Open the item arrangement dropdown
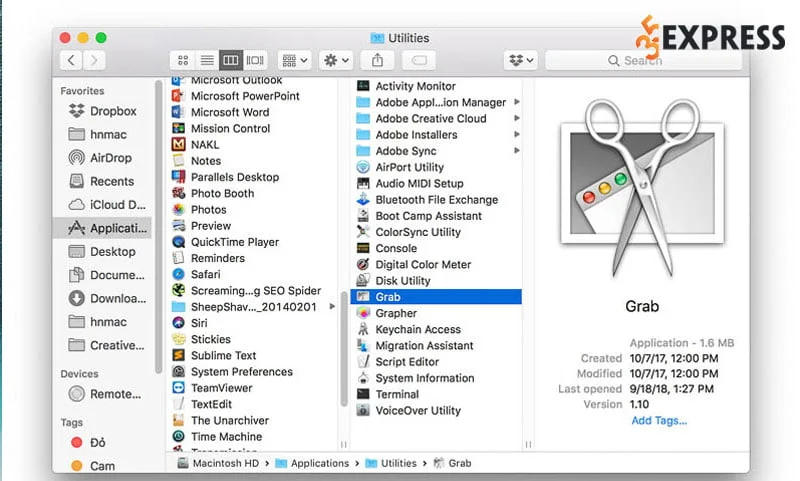Image resolution: width=800 pixels, height=481 pixels. coord(294,61)
